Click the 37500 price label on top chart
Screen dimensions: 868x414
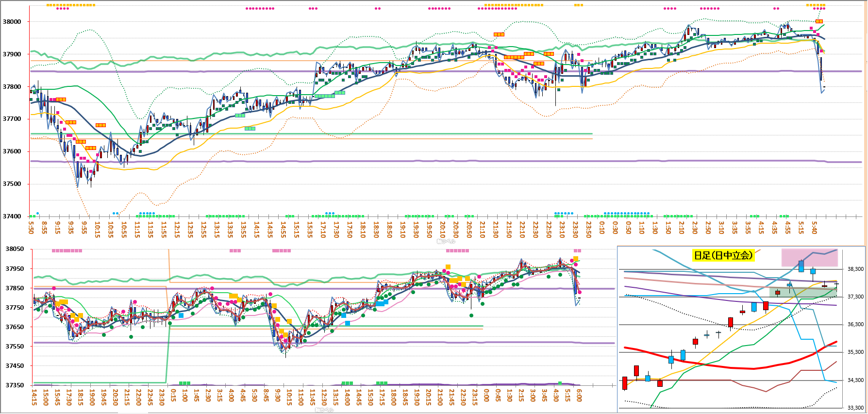pyautogui.click(x=12, y=184)
